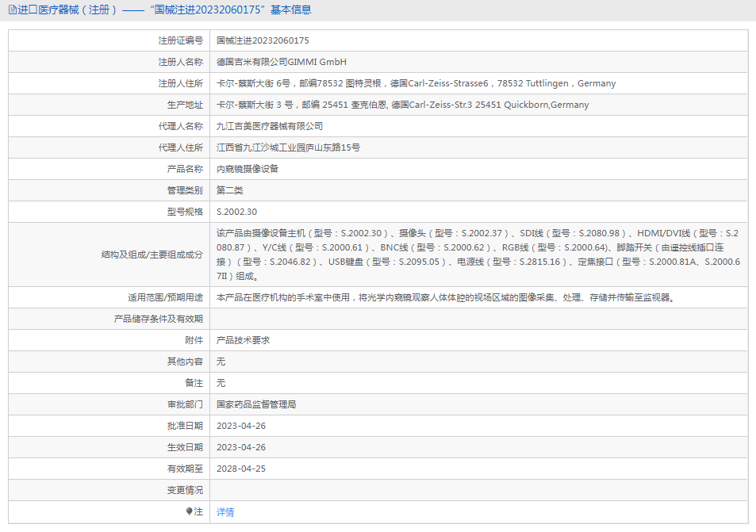
Task: Click the 批准日期 row label
Action: point(185,426)
